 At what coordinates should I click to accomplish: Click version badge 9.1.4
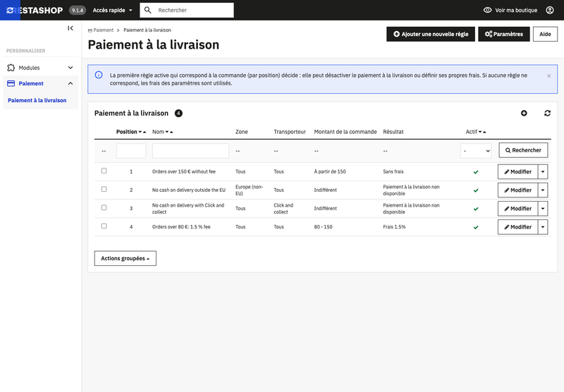tap(78, 10)
